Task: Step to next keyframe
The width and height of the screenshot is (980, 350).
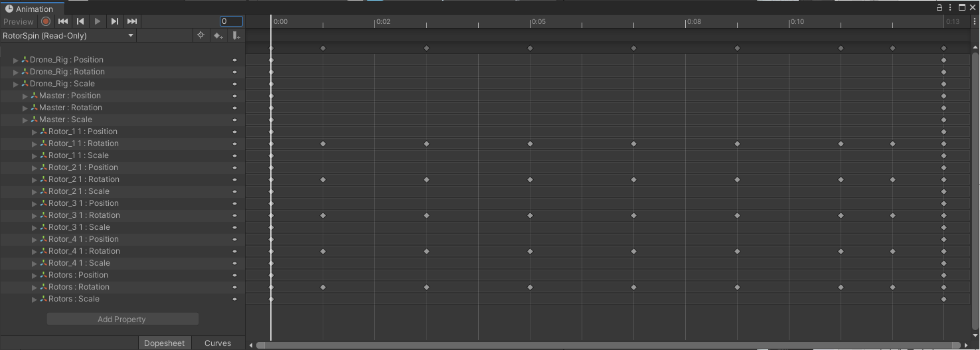Action: click(115, 21)
